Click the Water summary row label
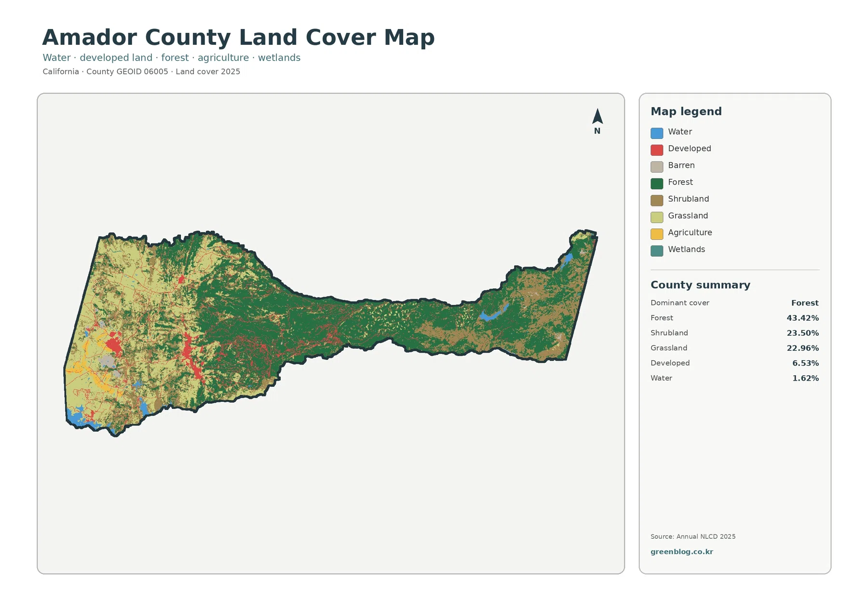This screenshot has width=868, height=614. [x=661, y=378]
